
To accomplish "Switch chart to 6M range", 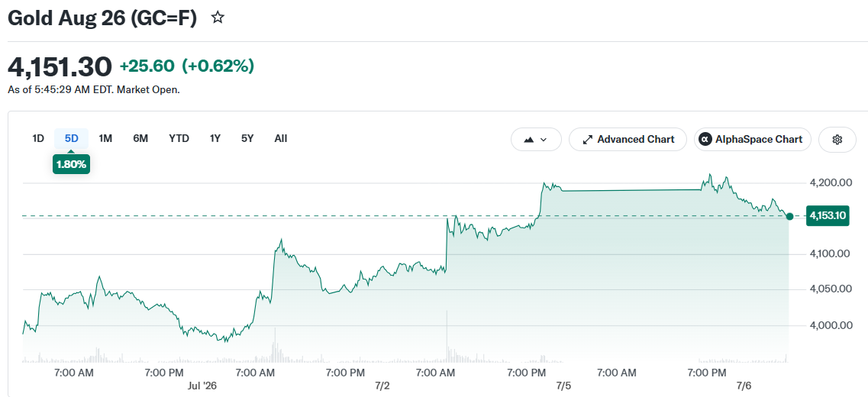I will pyautogui.click(x=140, y=138).
